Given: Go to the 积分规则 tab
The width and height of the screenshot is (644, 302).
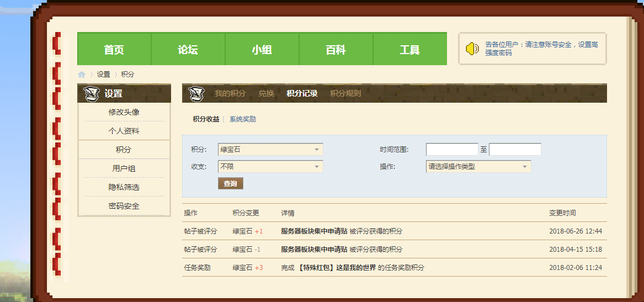Looking at the screenshot, I should (345, 93).
